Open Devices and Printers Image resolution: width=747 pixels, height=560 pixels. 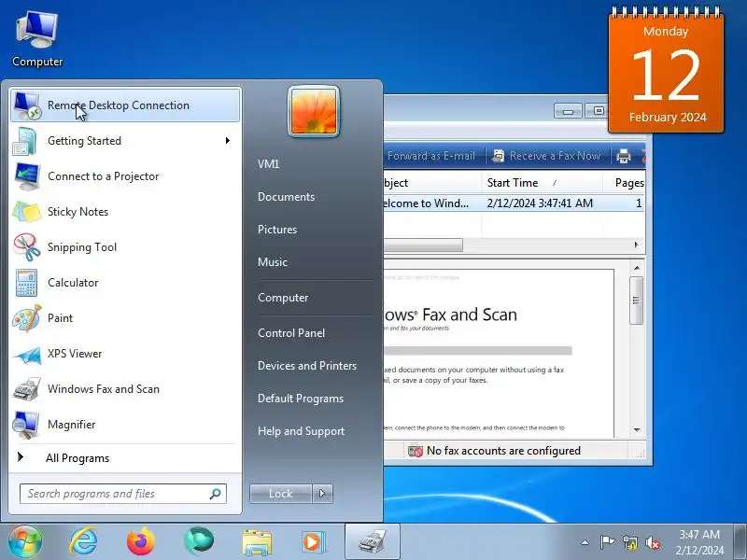(307, 366)
